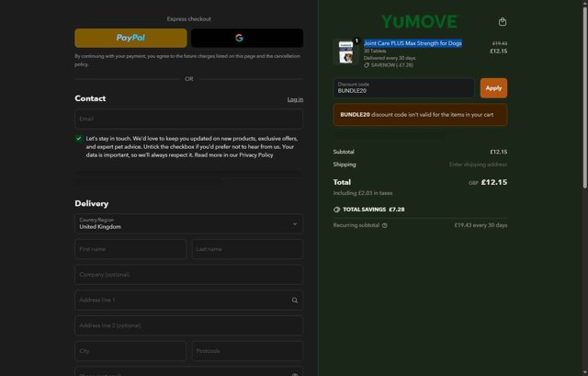
Task: Click the 'Delivered every 30 days' text
Action: pyautogui.click(x=390, y=58)
